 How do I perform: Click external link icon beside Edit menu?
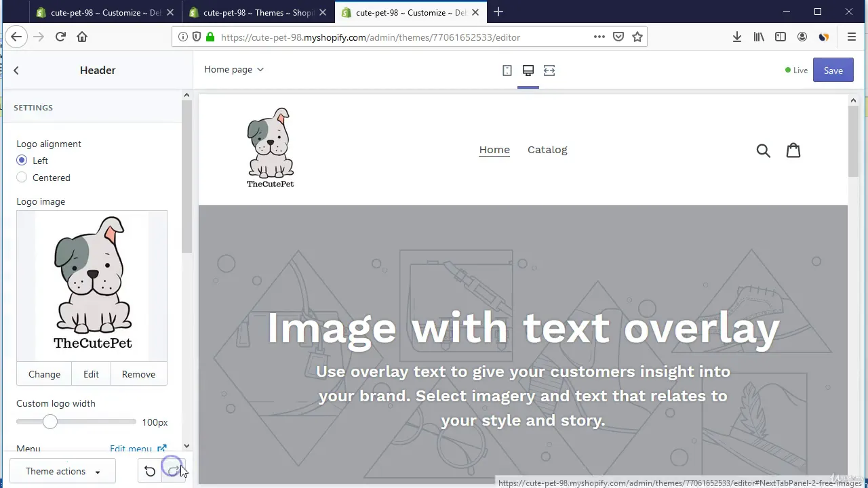tap(162, 449)
